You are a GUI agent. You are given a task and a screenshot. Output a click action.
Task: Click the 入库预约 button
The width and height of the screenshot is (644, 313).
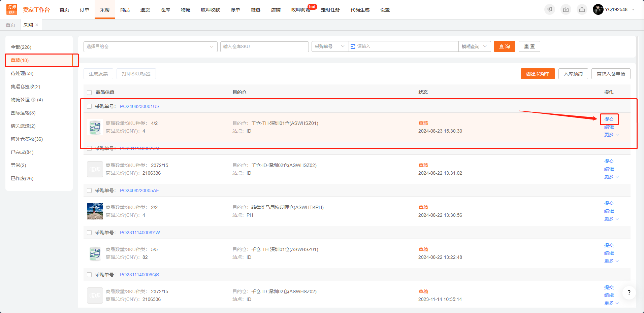click(573, 74)
